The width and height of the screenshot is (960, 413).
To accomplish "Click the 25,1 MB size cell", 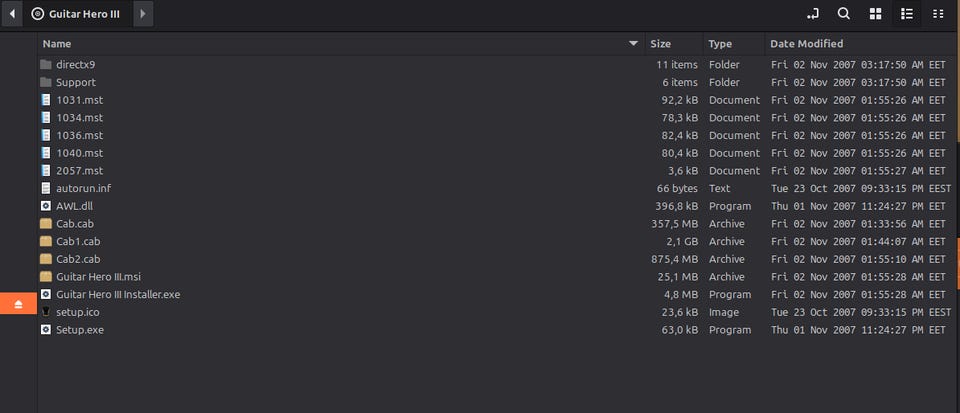I will pyautogui.click(x=678, y=277).
